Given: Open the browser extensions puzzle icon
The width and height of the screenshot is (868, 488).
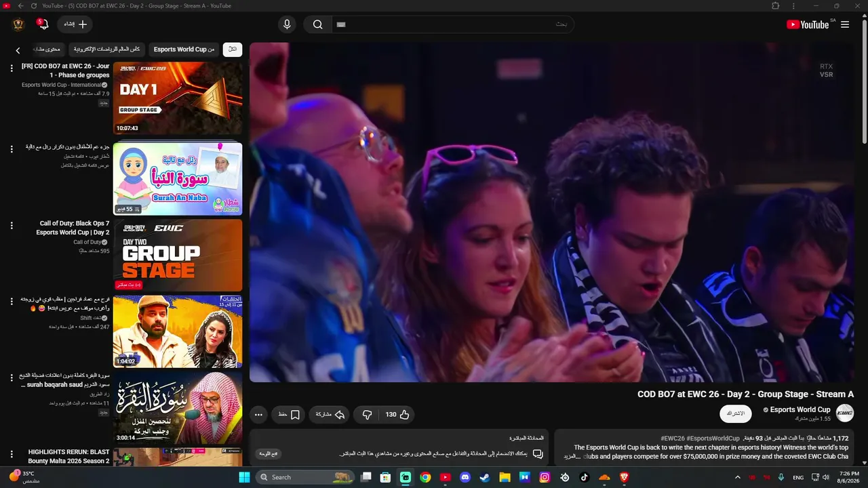Looking at the screenshot, I should tap(776, 6).
